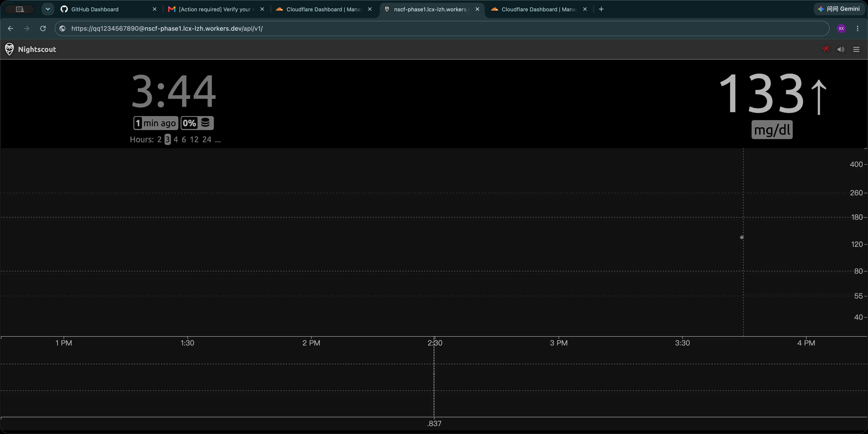Click the Nightscout owl logo icon
This screenshot has height=434, width=868.
9,49
